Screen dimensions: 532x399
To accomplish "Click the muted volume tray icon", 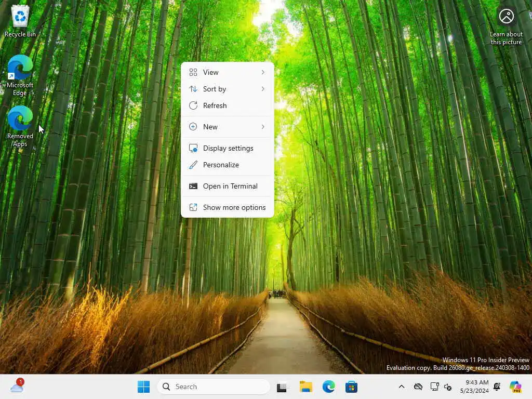I will coord(448,387).
